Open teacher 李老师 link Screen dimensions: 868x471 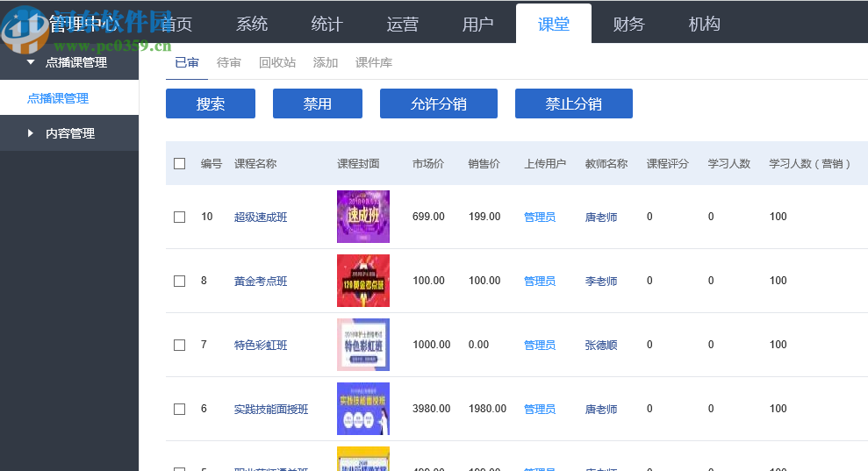(x=601, y=282)
